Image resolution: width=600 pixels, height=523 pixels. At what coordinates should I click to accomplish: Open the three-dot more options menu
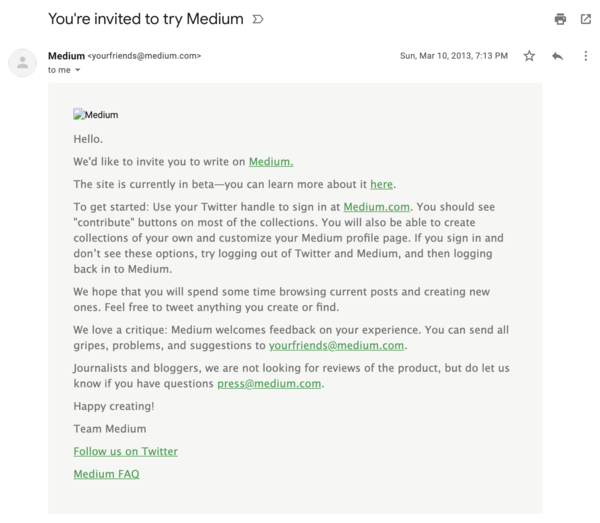pos(585,55)
